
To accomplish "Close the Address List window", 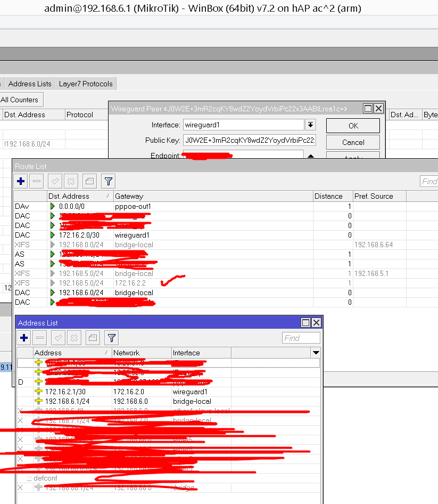I will (x=317, y=322).
